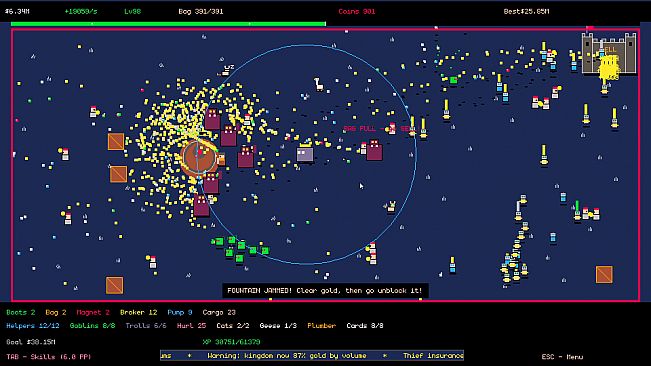Click the SELL label on the castle
The height and width of the screenshot is (366, 651).
click(x=609, y=50)
